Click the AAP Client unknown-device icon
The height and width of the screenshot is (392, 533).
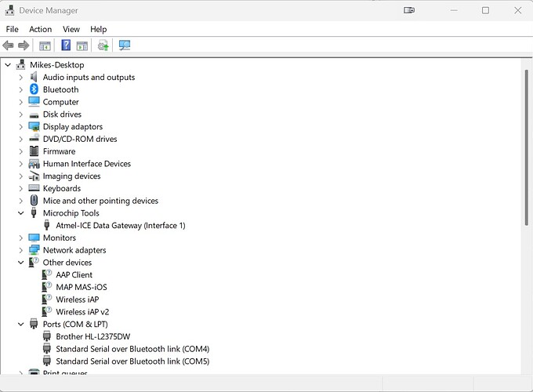pyautogui.click(x=46, y=274)
